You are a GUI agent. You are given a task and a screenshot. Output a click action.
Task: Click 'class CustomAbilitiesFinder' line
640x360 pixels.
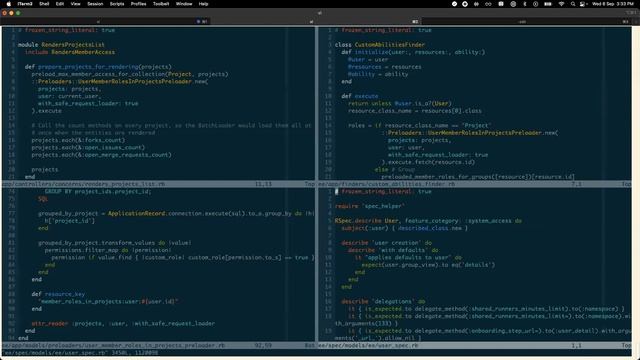tap(380, 45)
